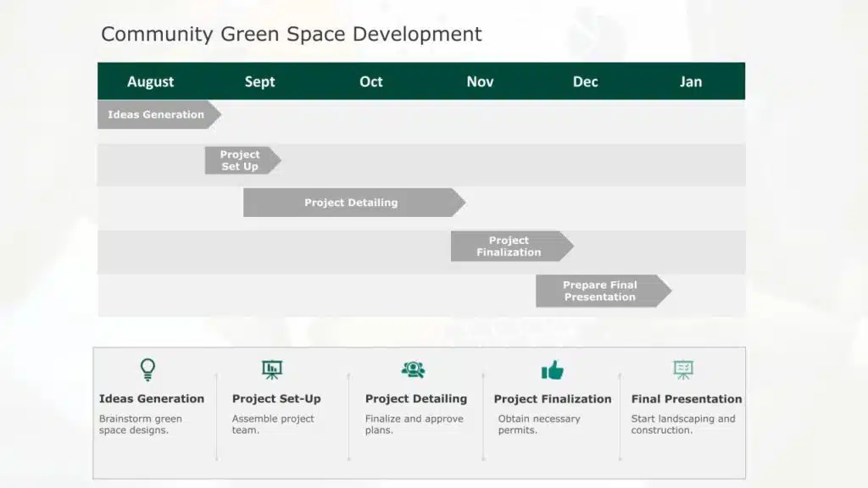This screenshot has width=868, height=488.
Task: Click the August month header
Action: pos(150,81)
